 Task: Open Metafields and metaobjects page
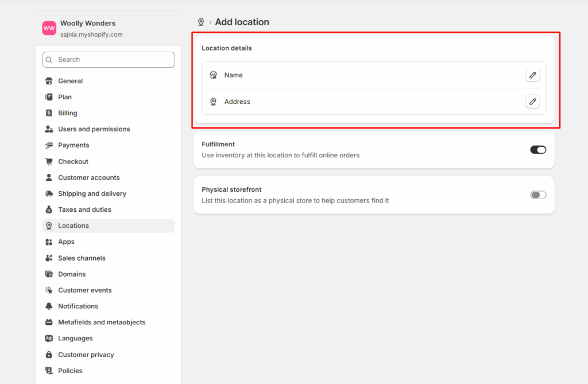(x=102, y=323)
